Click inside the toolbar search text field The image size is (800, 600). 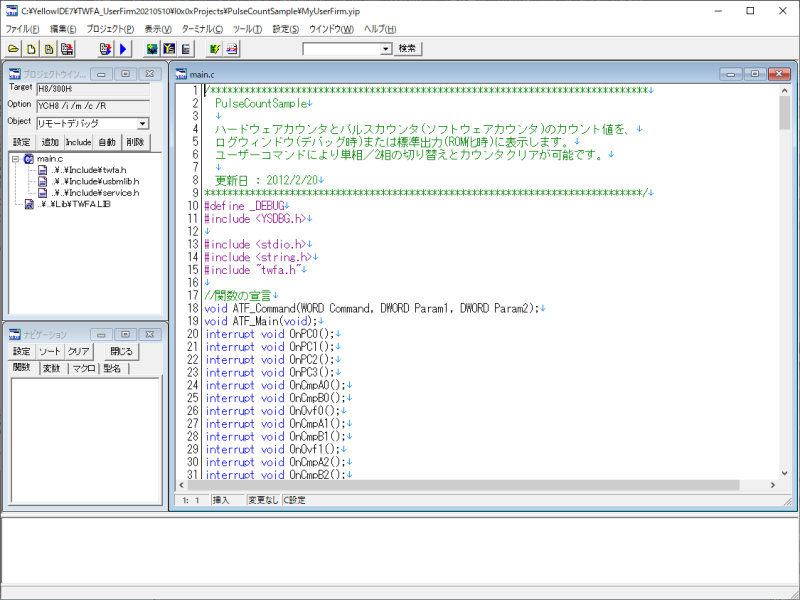(x=342, y=49)
